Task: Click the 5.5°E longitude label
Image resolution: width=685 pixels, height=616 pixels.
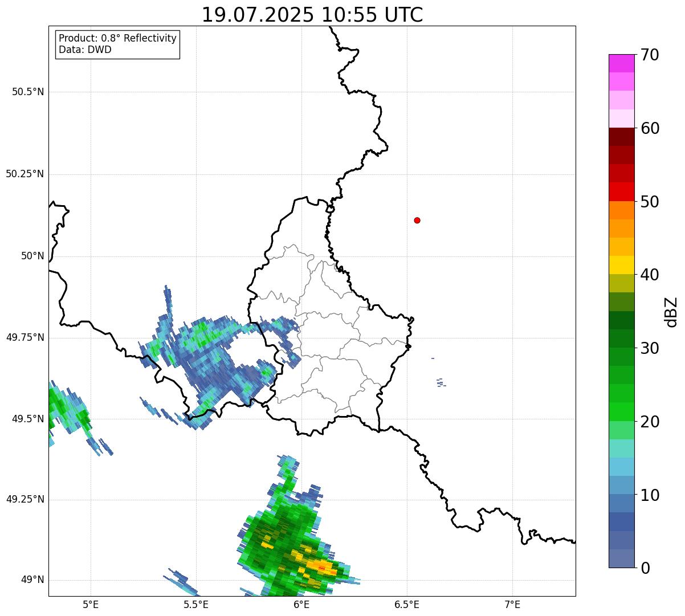Action: pyautogui.click(x=196, y=604)
